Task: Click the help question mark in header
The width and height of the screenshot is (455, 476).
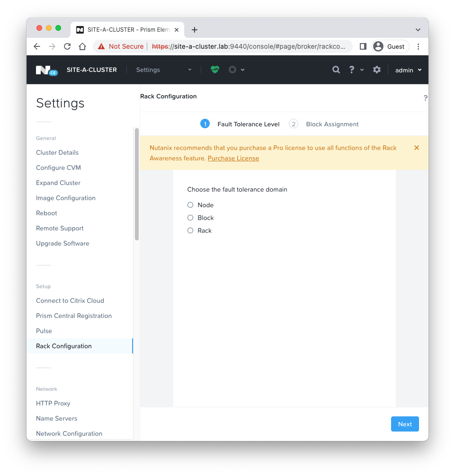Action: point(352,70)
